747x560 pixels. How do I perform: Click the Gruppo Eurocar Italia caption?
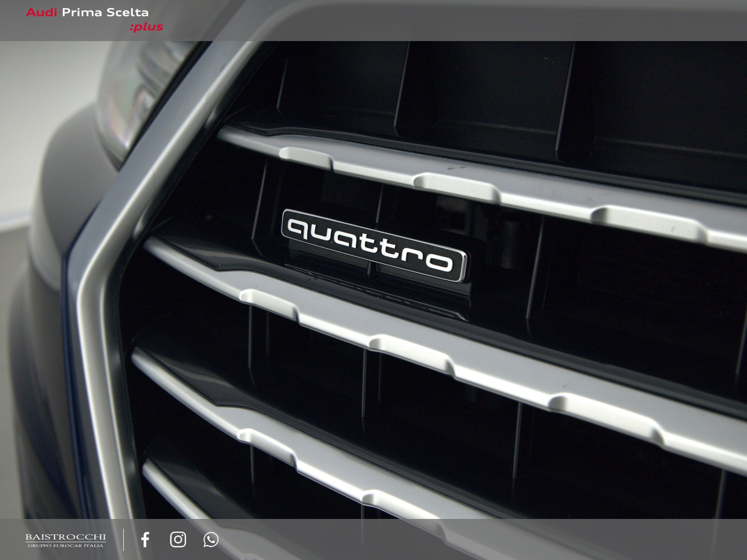(65, 546)
